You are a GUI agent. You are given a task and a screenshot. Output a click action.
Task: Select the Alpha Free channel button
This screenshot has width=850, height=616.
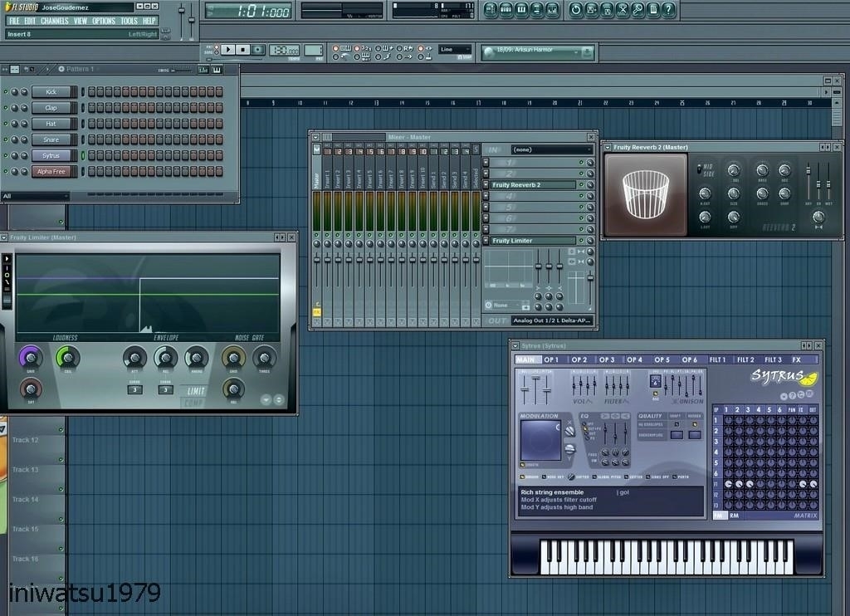coord(51,172)
